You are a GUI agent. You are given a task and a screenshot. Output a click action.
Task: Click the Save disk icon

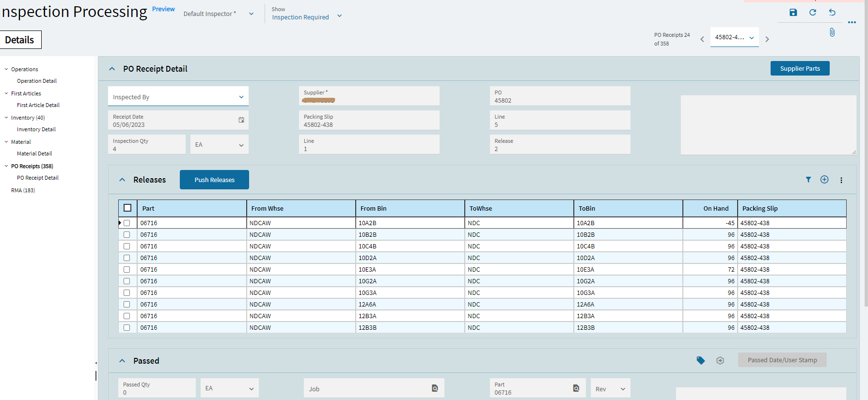tap(793, 13)
